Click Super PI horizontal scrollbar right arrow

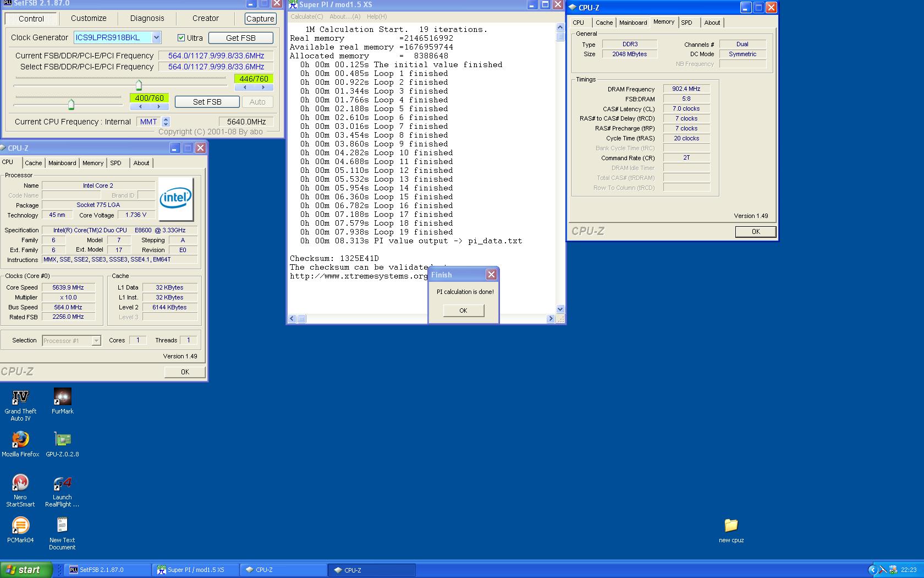click(551, 319)
